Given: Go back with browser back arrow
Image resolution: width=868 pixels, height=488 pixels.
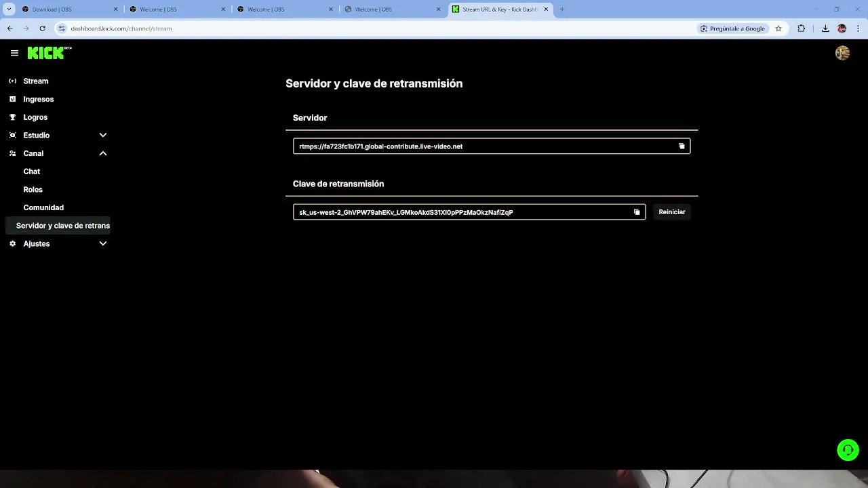Looking at the screenshot, I should pos(9,28).
